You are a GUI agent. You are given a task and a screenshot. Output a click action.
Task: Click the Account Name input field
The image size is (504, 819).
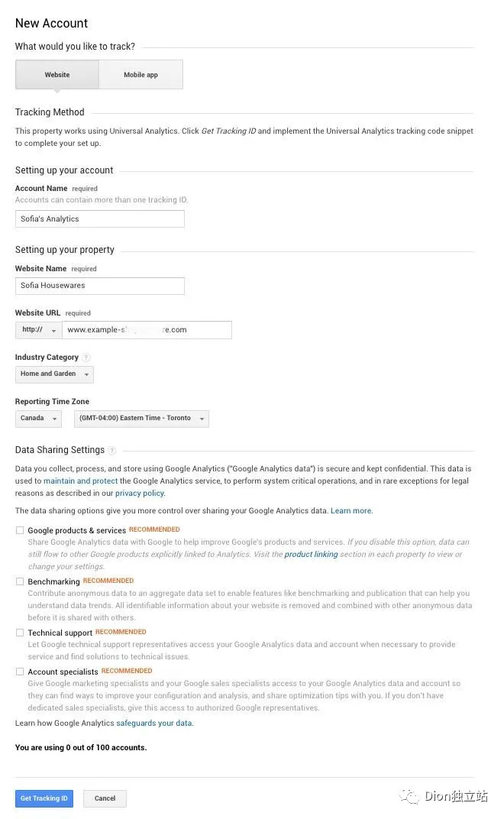(100, 219)
